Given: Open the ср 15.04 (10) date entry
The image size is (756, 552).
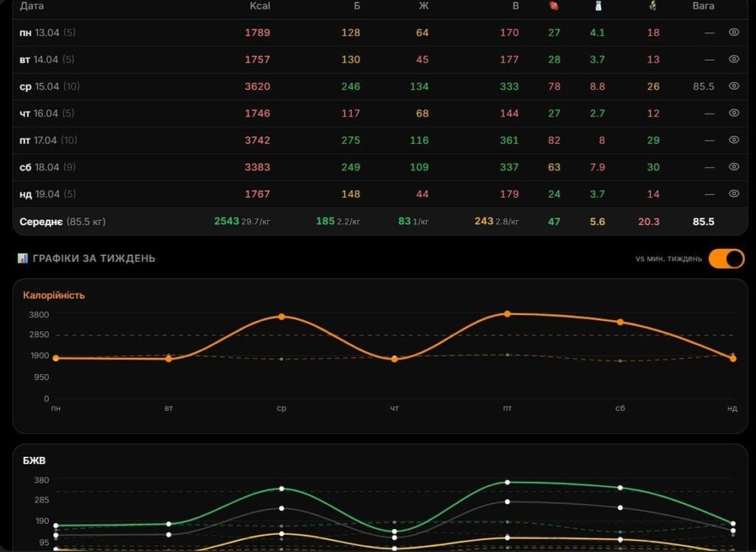Looking at the screenshot, I should pyautogui.click(x=49, y=86).
